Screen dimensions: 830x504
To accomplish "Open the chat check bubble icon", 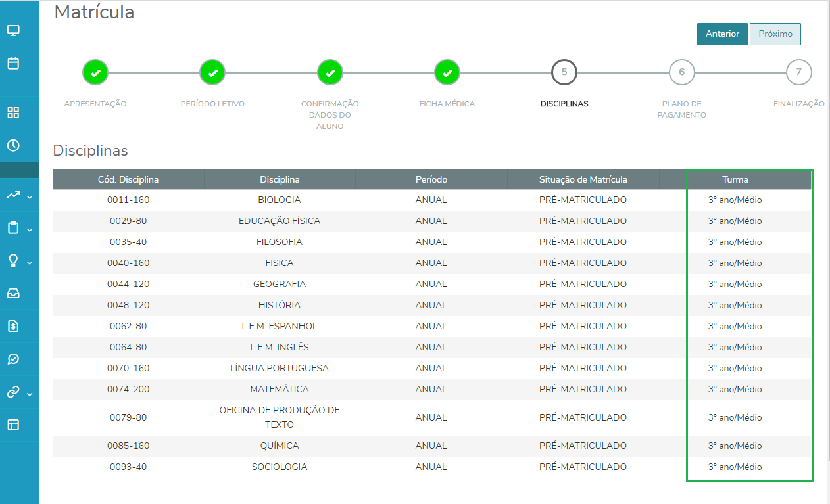I will point(13,359).
